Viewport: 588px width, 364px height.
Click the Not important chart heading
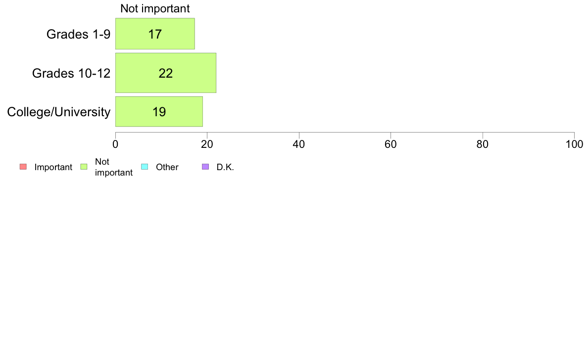pyautogui.click(x=155, y=8)
